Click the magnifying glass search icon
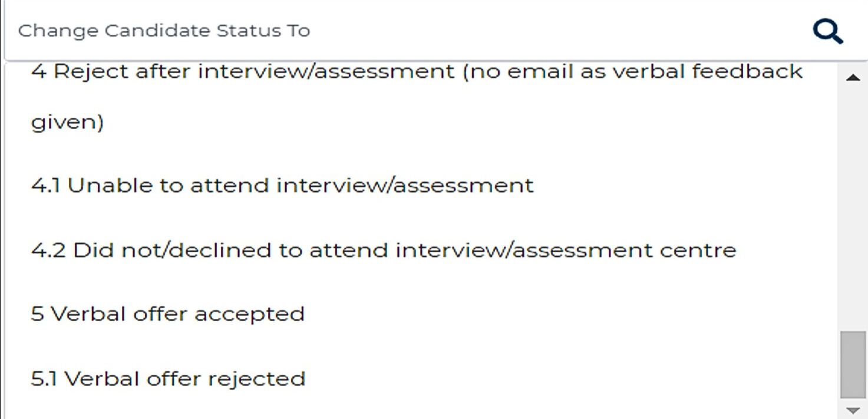Viewport: 868px width, 419px height. (828, 31)
